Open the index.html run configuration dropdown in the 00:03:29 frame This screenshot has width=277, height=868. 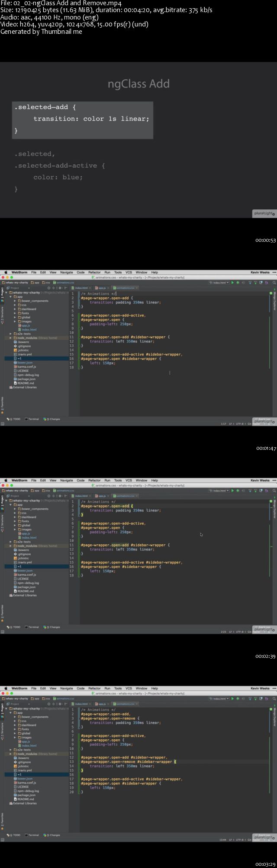tap(219, 699)
